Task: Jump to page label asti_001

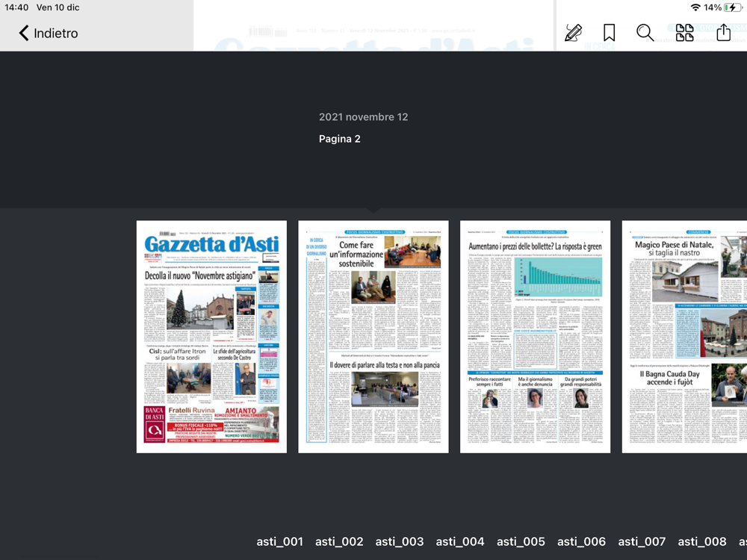Action: pyautogui.click(x=279, y=541)
